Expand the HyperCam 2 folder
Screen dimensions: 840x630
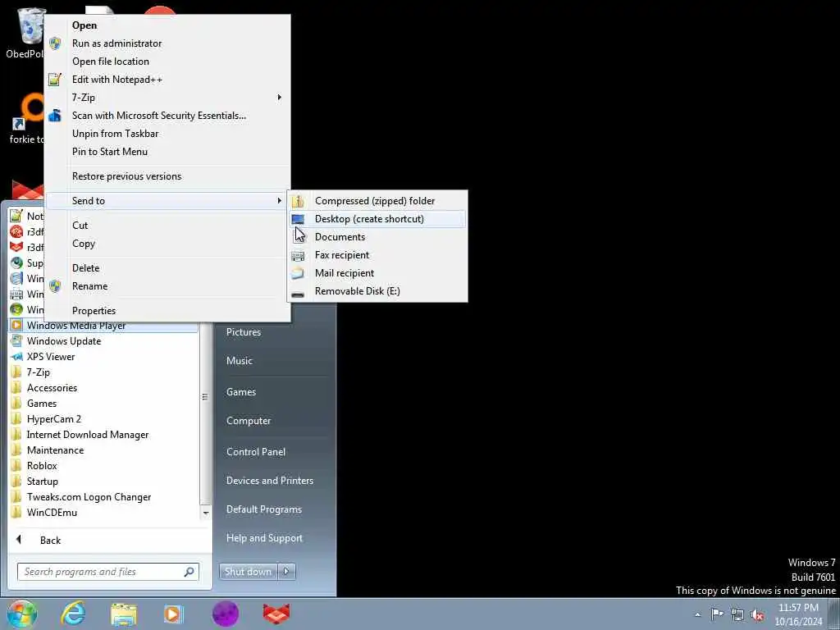(x=104, y=419)
